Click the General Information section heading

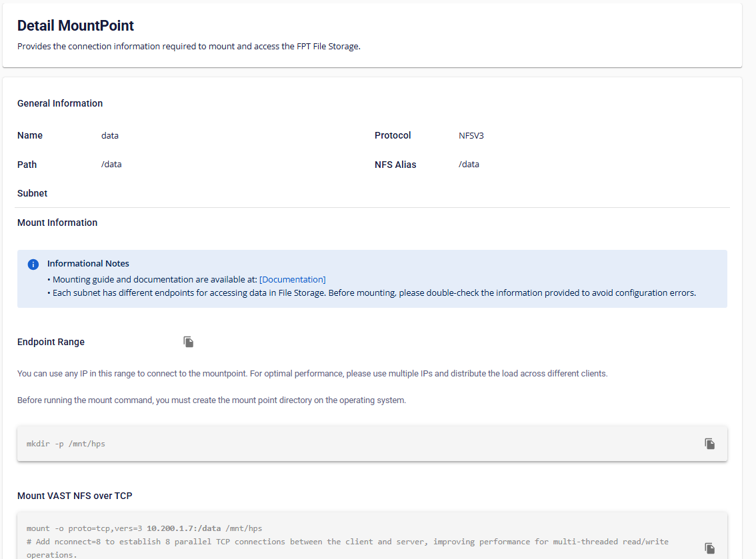[x=60, y=103]
